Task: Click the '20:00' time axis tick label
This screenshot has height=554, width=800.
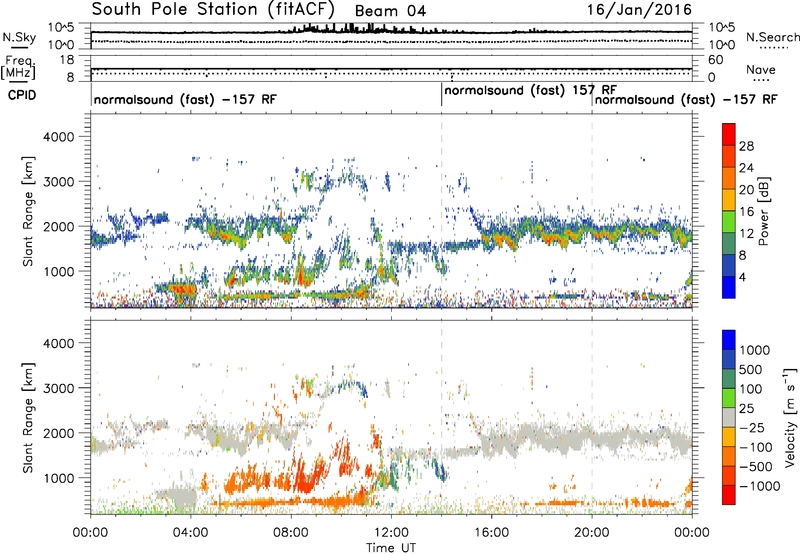Action: 592,533
